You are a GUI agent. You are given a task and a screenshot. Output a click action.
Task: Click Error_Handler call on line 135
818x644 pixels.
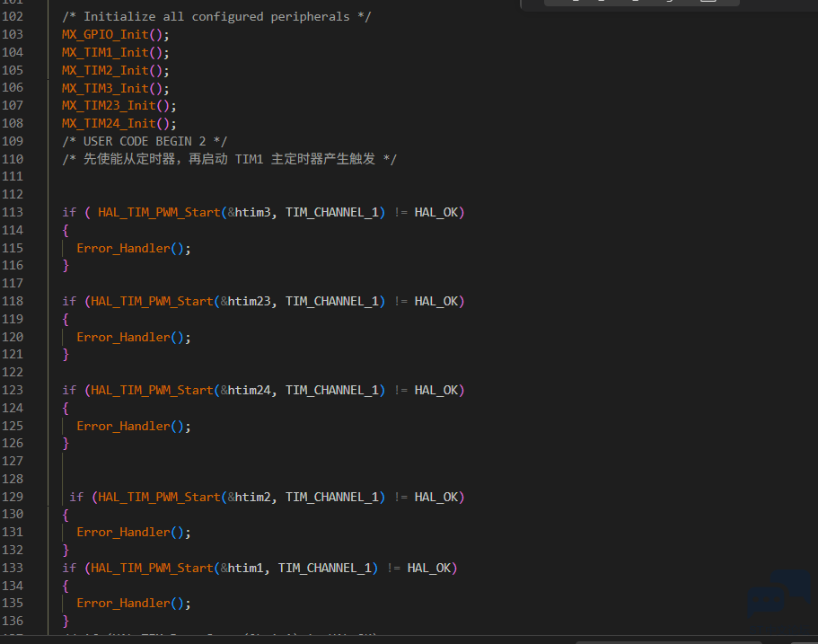click(x=134, y=604)
